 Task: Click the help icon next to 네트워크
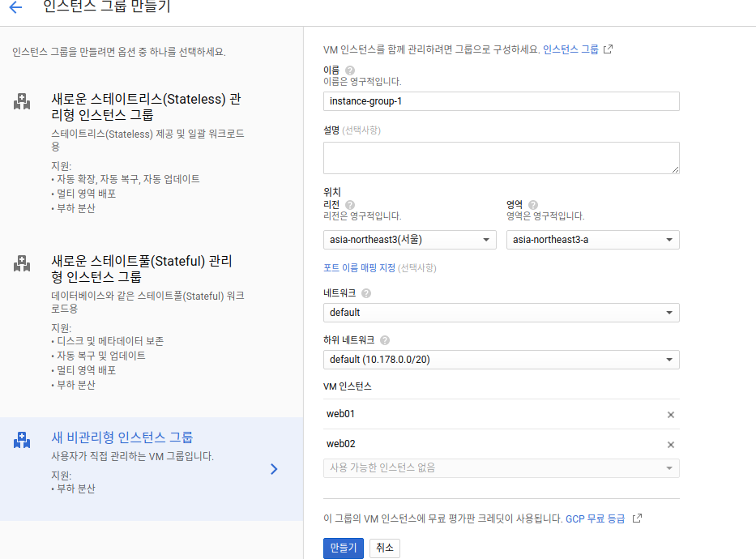(366, 293)
